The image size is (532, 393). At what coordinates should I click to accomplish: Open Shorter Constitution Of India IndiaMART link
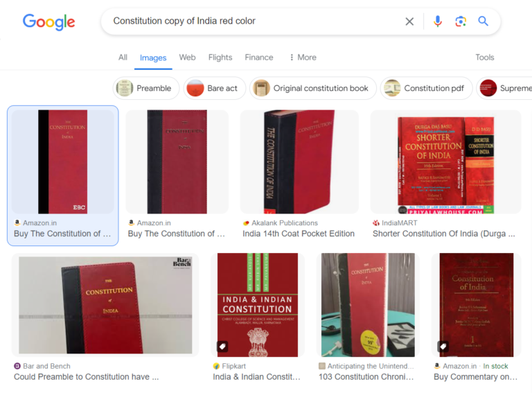[x=444, y=234]
